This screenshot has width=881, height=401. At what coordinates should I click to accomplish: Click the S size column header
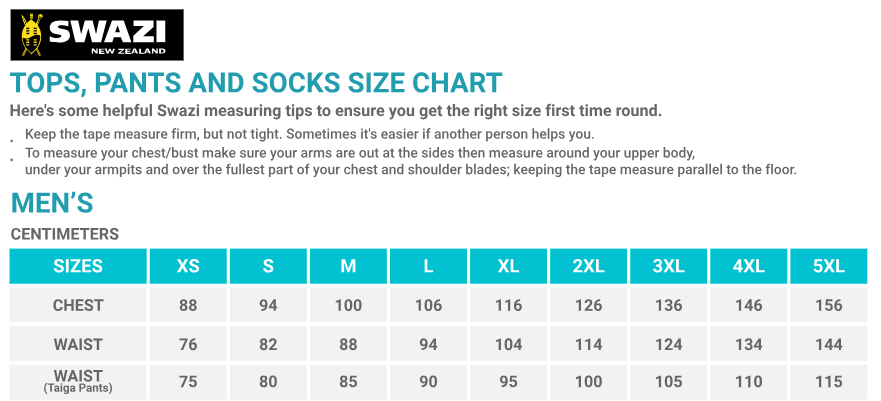[268, 266]
